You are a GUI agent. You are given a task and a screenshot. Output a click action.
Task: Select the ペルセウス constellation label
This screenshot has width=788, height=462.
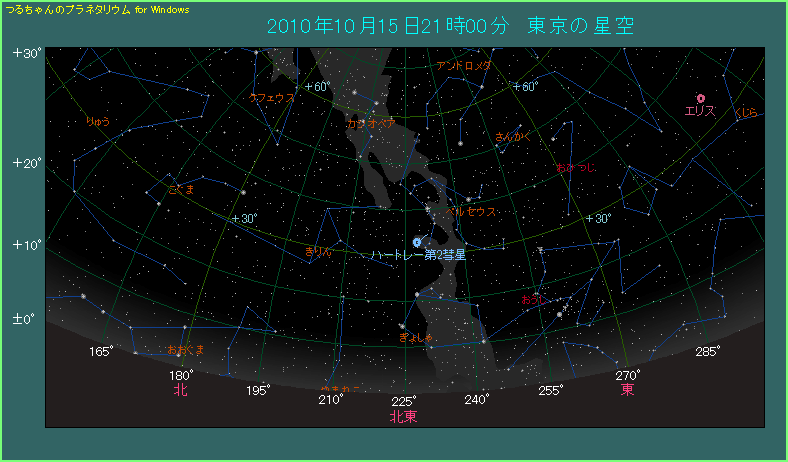pos(470,212)
